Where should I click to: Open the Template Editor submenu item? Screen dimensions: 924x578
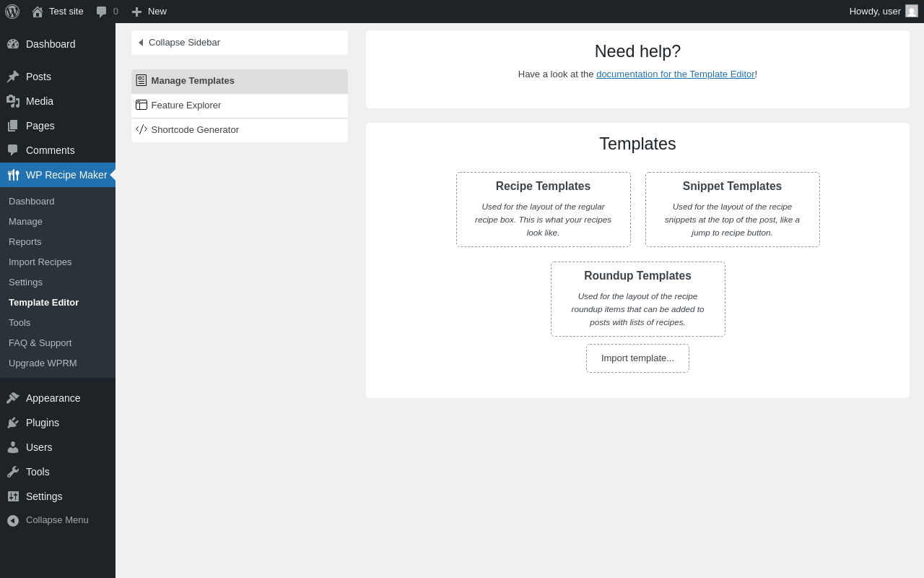44,303
